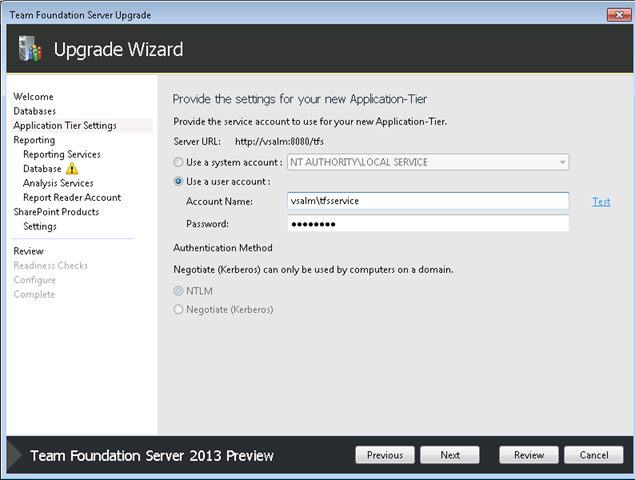This screenshot has height=480, width=635.
Task: Click the Test link for account
Action: (601, 201)
